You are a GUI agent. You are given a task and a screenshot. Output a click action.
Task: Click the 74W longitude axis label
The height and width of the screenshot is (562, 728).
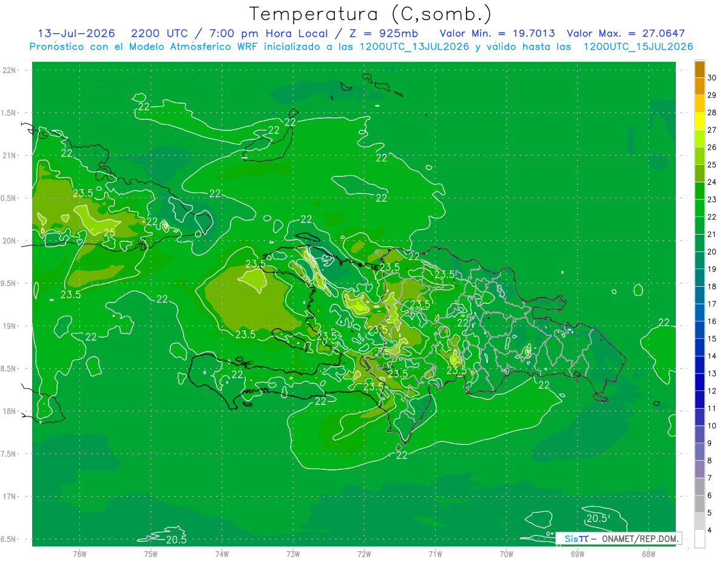click(222, 554)
